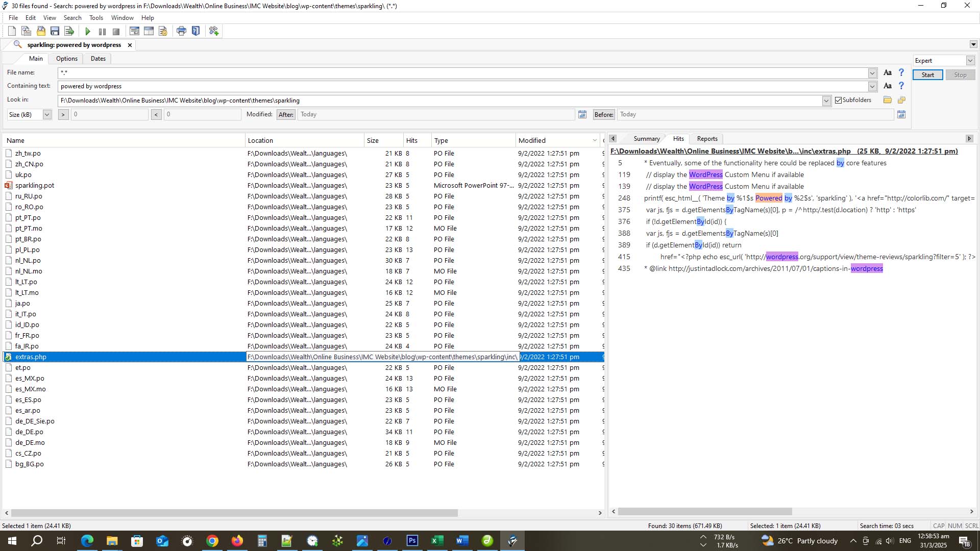The image size is (980, 551).
Task: Close the sparkling search tab
Action: [130, 45]
